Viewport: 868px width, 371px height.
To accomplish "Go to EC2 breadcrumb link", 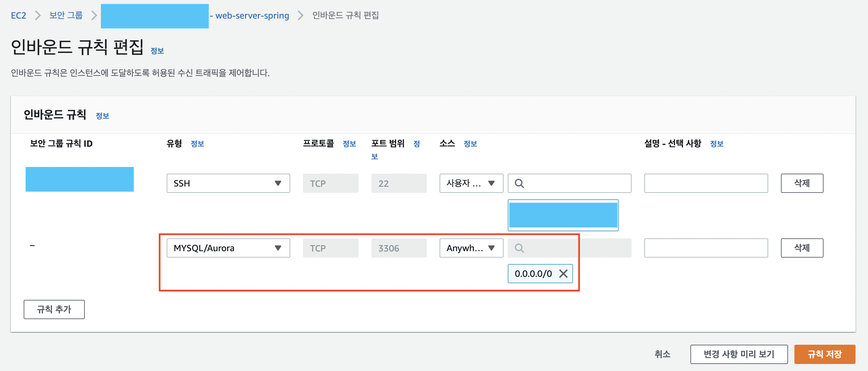I will [18, 15].
